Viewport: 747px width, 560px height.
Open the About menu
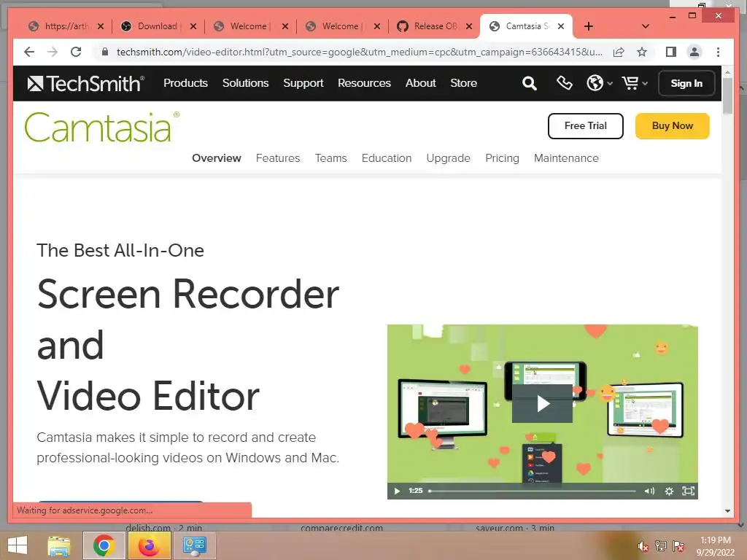pyautogui.click(x=420, y=83)
